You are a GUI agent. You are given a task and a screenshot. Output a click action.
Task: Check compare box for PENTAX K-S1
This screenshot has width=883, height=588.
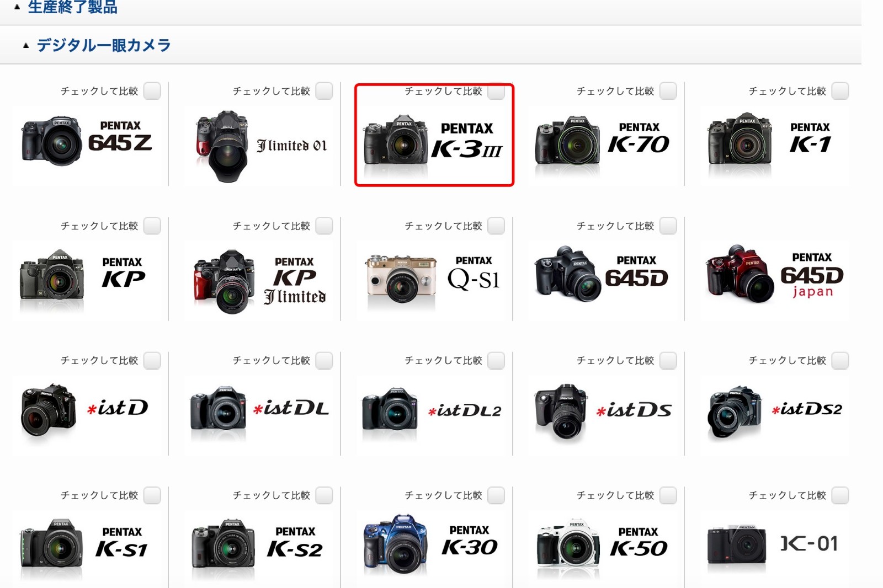[152, 495]
